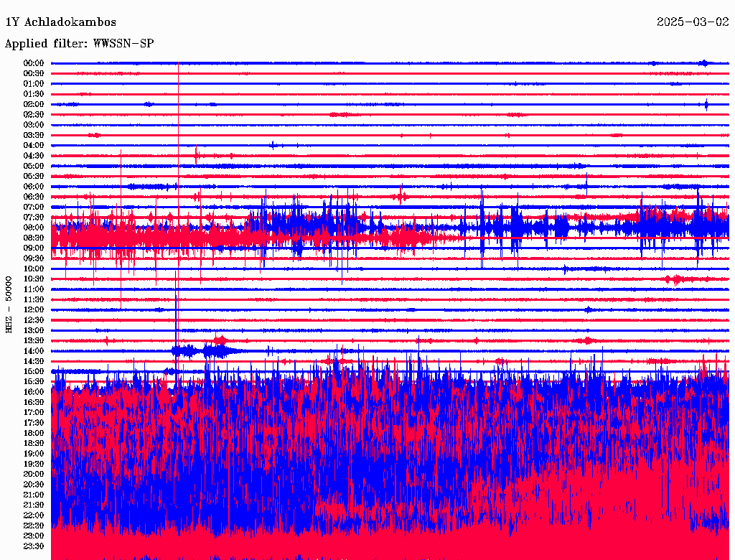735x560 pixels.
Task: Click the 18:30 time label
Action: tap(34, 443)
